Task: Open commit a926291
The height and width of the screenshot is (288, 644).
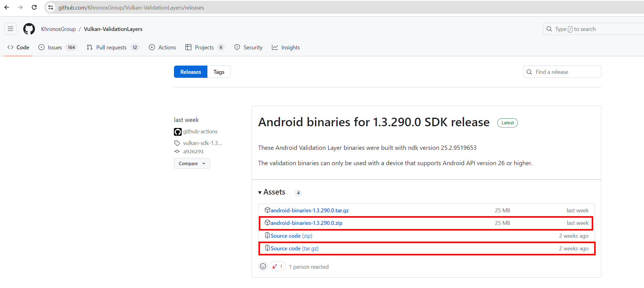Action: pos(193,151)
